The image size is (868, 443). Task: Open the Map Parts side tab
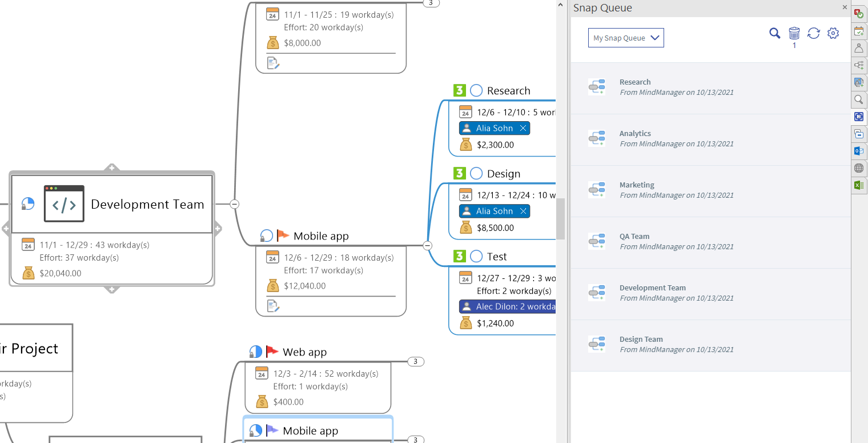(859, 65)
